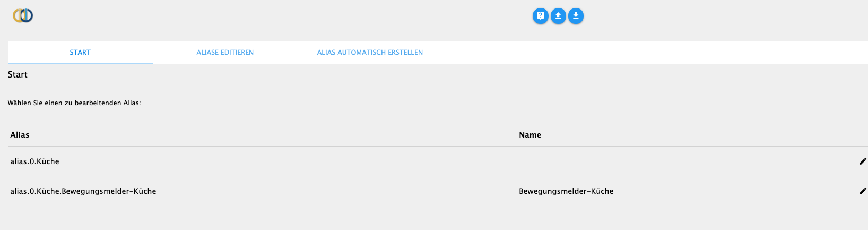
Task: Click the Start section heading
Action: click(x=18, y=75)
